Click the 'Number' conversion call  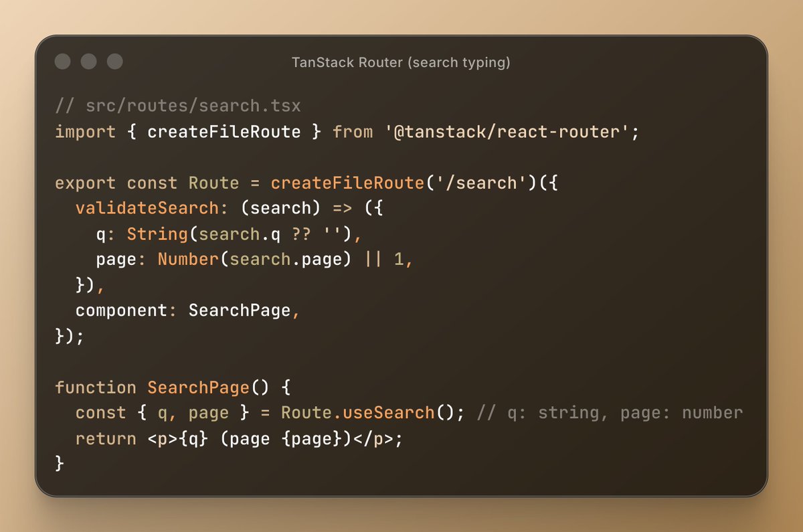click(189, 259)
